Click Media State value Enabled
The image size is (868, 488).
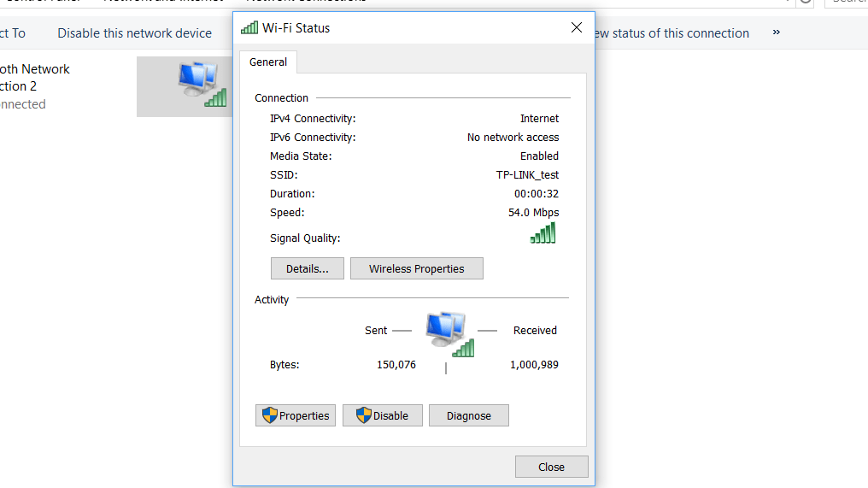(x=539, y=156)
